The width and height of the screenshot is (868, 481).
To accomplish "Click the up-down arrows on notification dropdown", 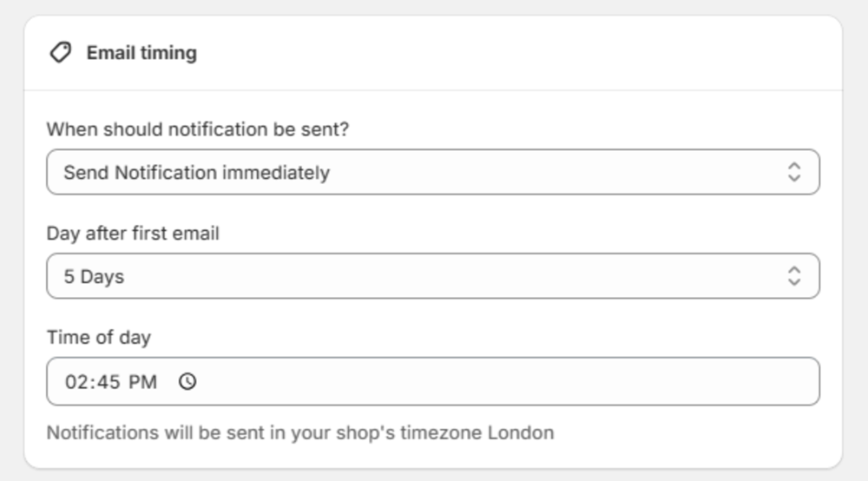I will pos(793,172).
